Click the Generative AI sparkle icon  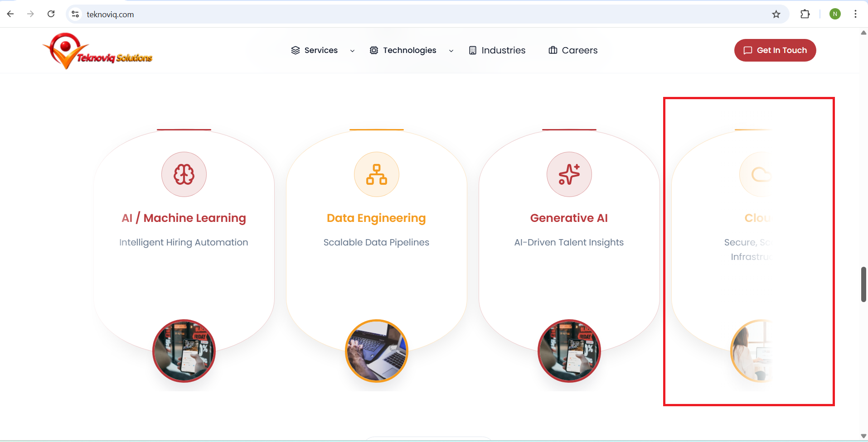coord(569,174)
